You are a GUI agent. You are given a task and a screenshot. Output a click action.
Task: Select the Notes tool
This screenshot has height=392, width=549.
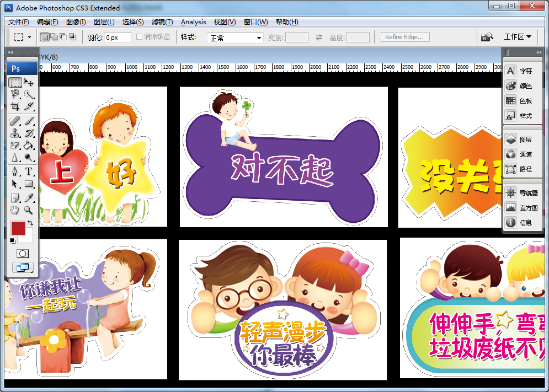tap(15, 198)
